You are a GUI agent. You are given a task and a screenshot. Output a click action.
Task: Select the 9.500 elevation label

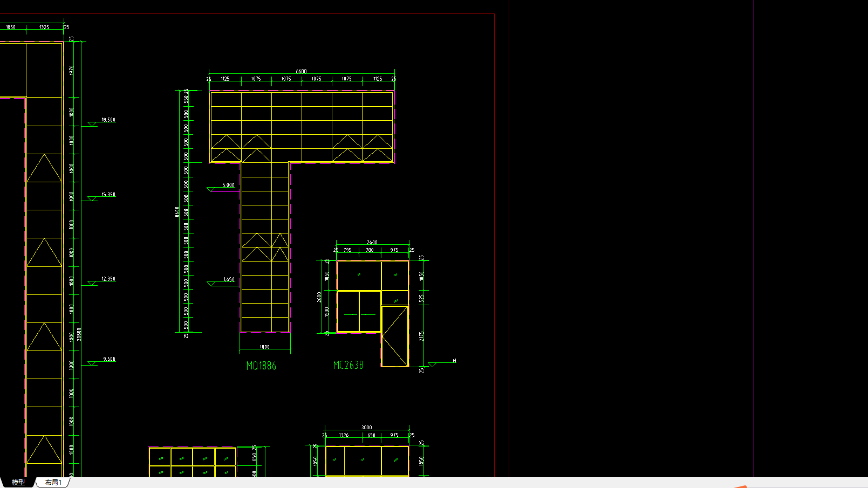(x=109, y=359)
